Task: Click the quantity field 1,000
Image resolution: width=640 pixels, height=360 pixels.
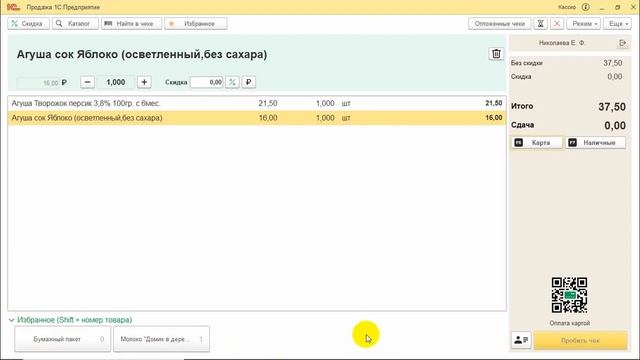Action: 116,82
